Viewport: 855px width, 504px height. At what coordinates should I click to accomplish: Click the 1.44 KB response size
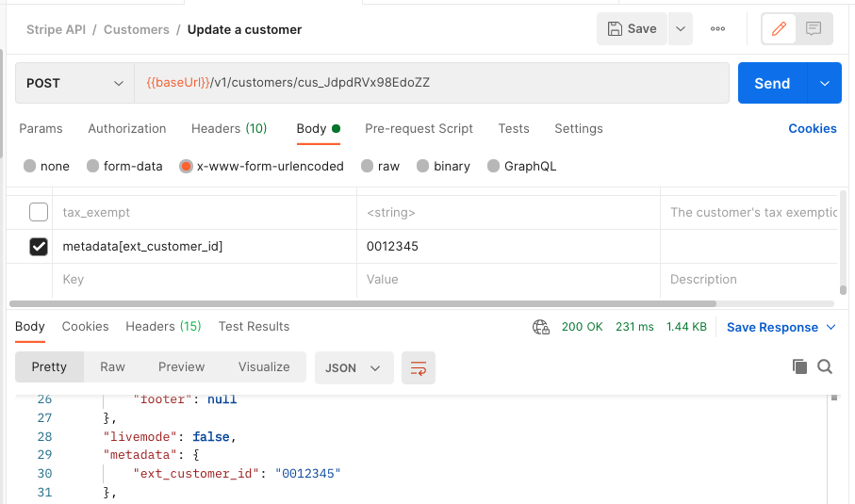pos(686,327)
